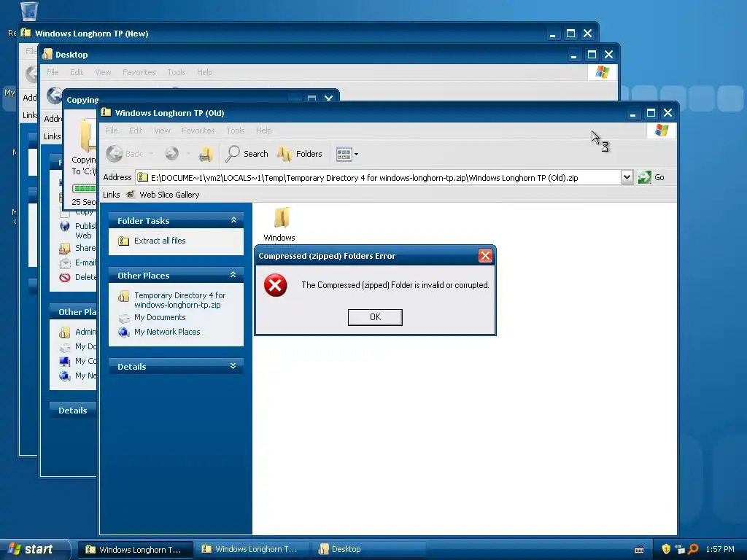The width and height of the screenshot is (747, 560).
Task: Click the Back arrow icon in the Desktop window
Action: pyautogui.click(x=54, y=95)
